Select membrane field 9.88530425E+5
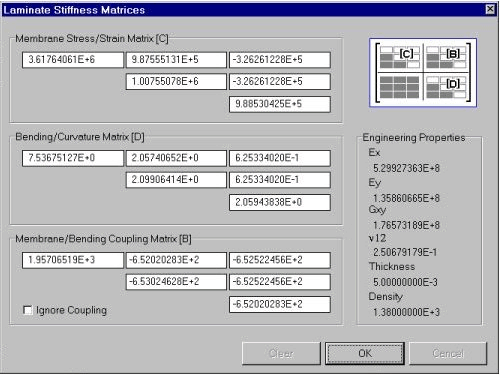 (280, 104)
